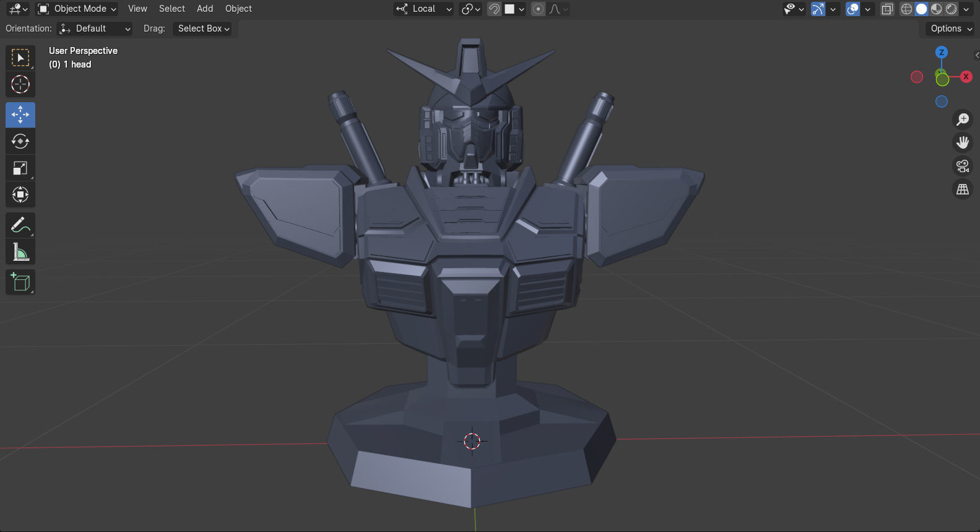Open the View menu

pos(137,9)
